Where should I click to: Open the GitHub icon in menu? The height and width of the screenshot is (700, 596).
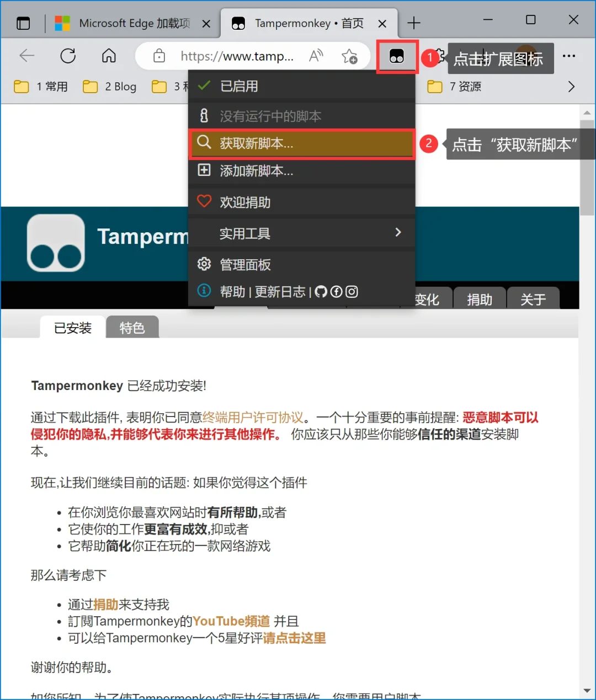point(321,292)
